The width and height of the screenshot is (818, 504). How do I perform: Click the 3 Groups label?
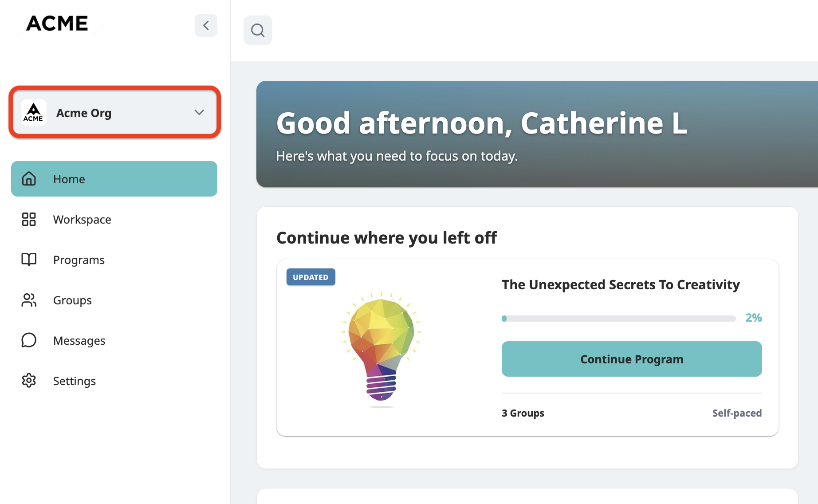(x=523, y=413)
